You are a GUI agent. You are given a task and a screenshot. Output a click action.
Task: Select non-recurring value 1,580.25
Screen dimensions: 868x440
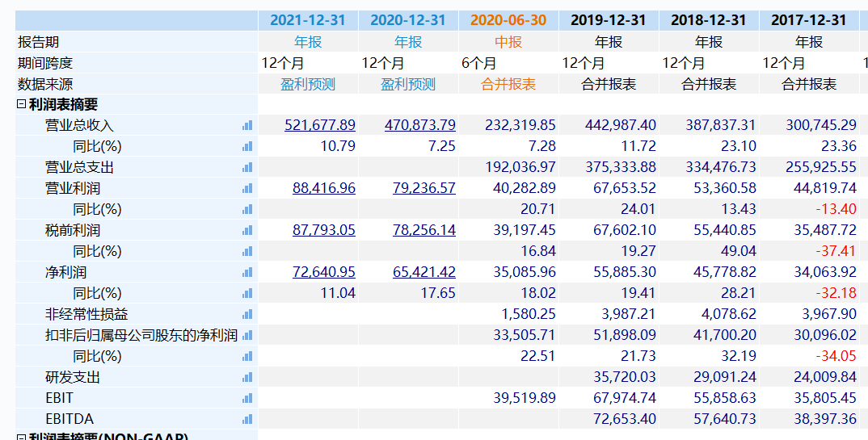[528, 314]
